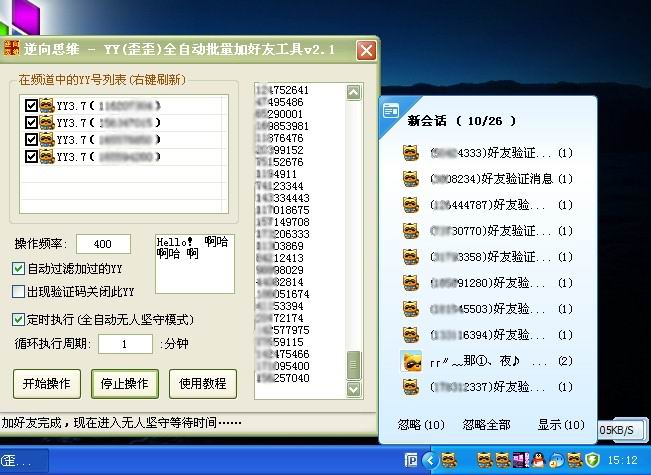
Task: Click the 操作频率 field showing 400
Action: point(103,244)
